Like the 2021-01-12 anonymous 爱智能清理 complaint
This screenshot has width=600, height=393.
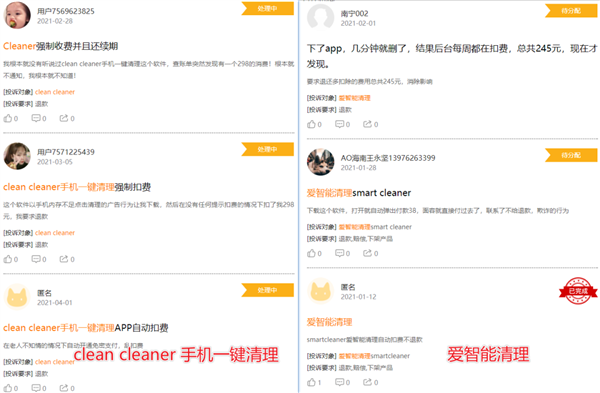[x=314, y=382]
